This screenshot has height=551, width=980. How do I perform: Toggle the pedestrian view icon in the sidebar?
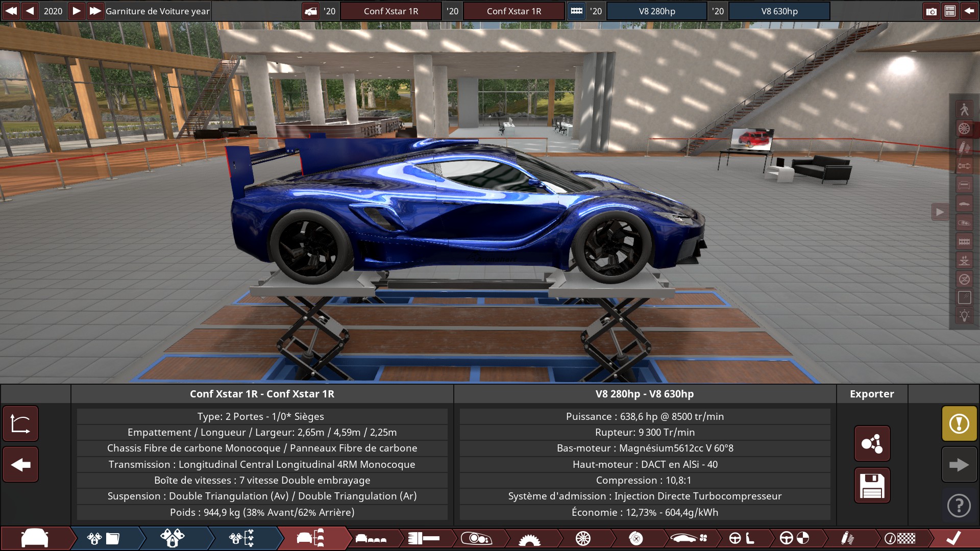pos(964,109)
